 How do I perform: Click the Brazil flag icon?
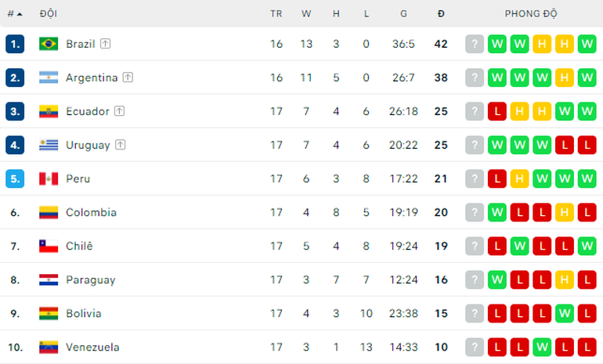[x=49, y=44]
